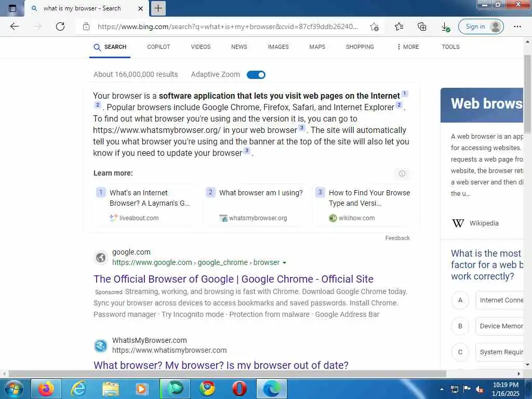This screenshot has width=532, height=399.
Task: Click the browser Back arrow
Action: 14,26
